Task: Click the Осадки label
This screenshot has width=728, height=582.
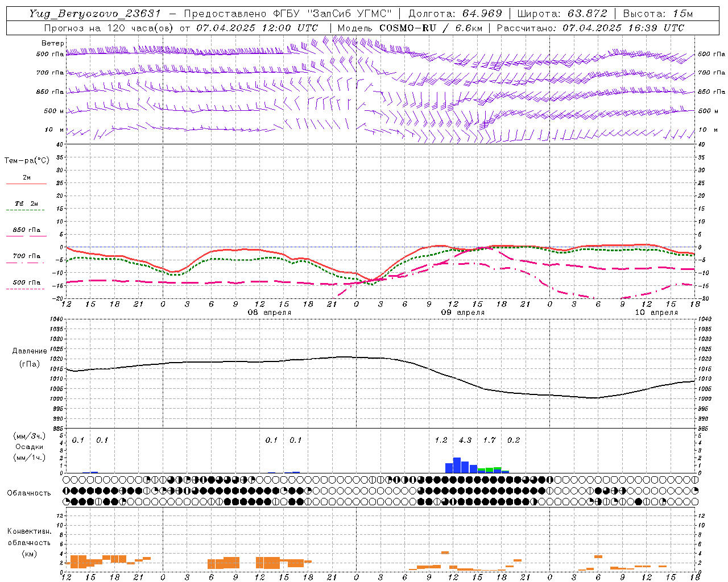Action: pos(30,447)
